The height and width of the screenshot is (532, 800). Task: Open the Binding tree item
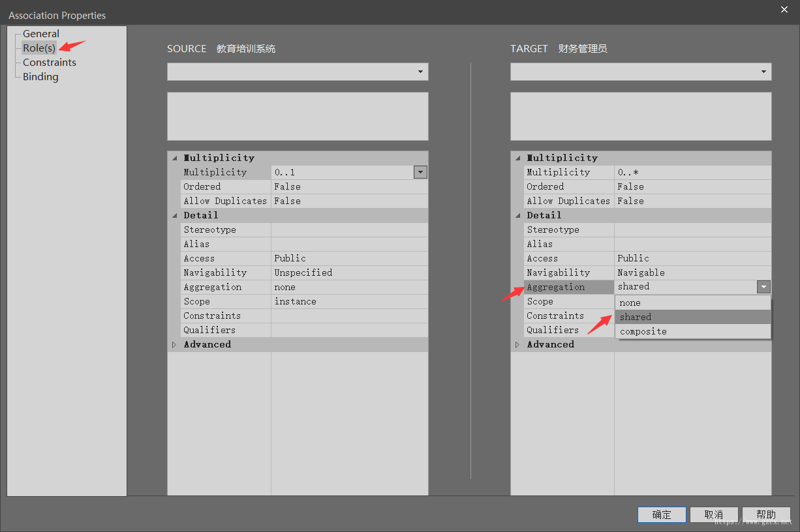[40, 77]
